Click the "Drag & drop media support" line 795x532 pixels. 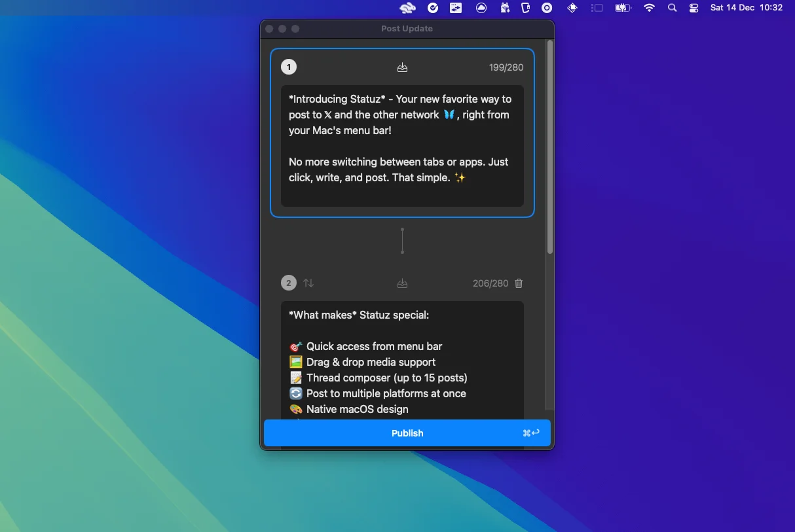tap(363, 362)
